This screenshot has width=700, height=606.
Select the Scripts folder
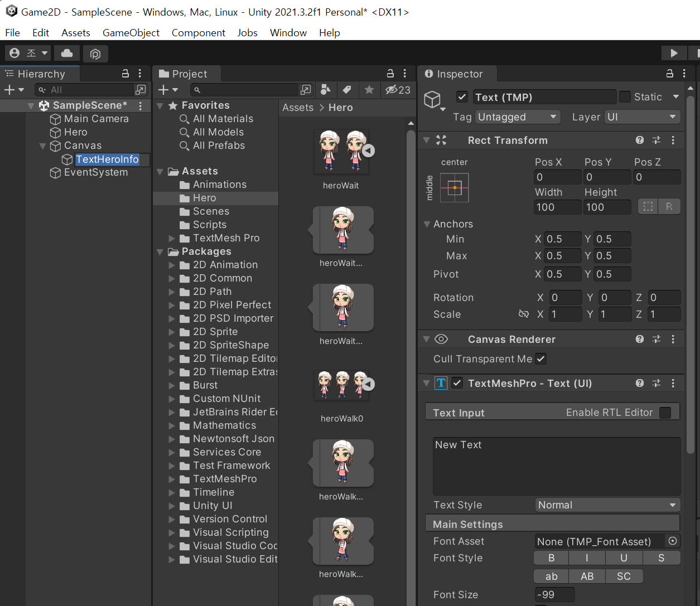point(210,225)
